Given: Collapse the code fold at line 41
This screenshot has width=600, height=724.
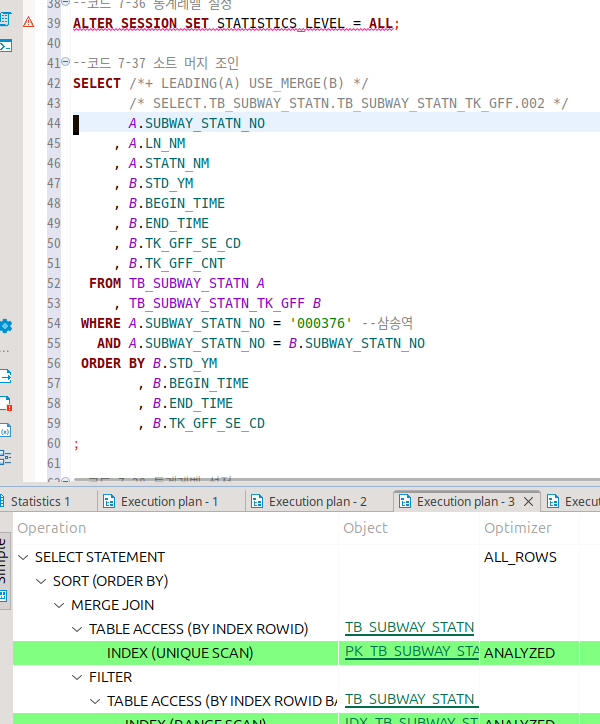Looking at the screenshot, I should 66,63.
